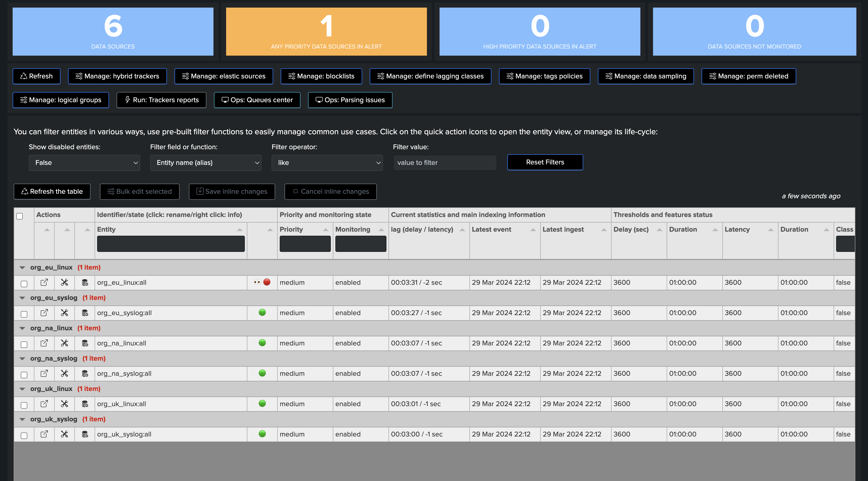This screenshot has width=868, height=481.
Task: Open Show disabled entities dropdown
Action: [x=84, y=163]
